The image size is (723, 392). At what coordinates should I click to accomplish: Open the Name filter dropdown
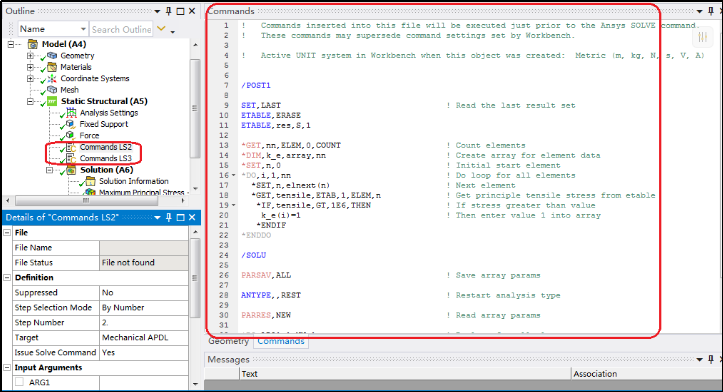point(83,29)
